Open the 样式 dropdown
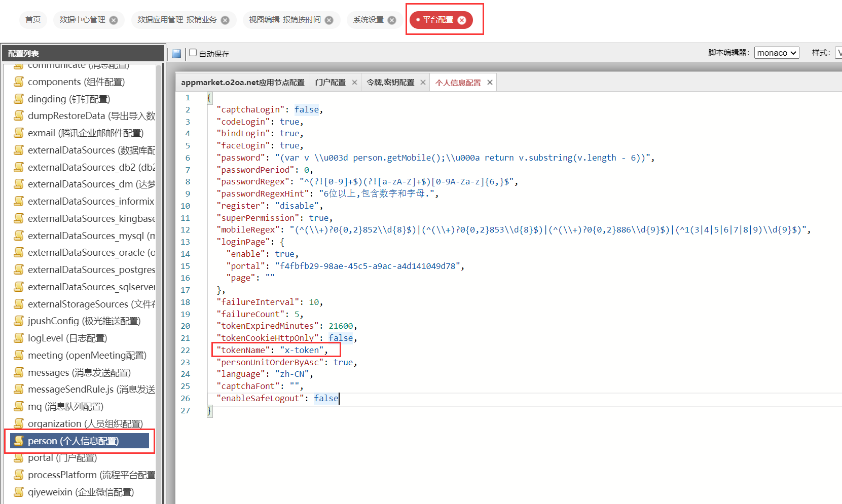842x504 pixels. click(x=838, y=53)
